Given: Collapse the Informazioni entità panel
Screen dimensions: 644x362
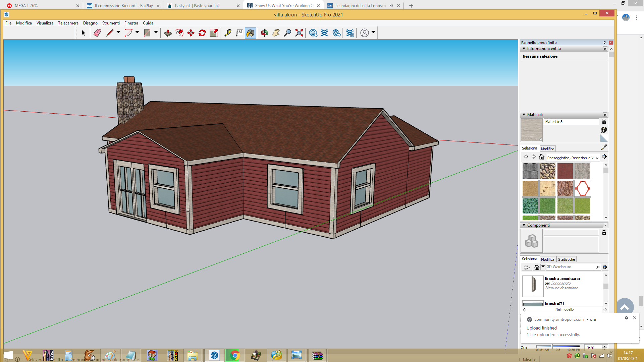Looking at the screenshot, I should tap(524, 49).
